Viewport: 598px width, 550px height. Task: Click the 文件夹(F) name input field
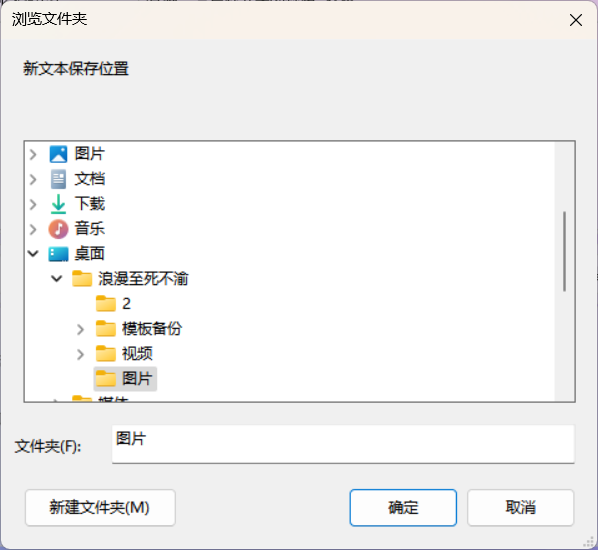click(x=343, y=444)
